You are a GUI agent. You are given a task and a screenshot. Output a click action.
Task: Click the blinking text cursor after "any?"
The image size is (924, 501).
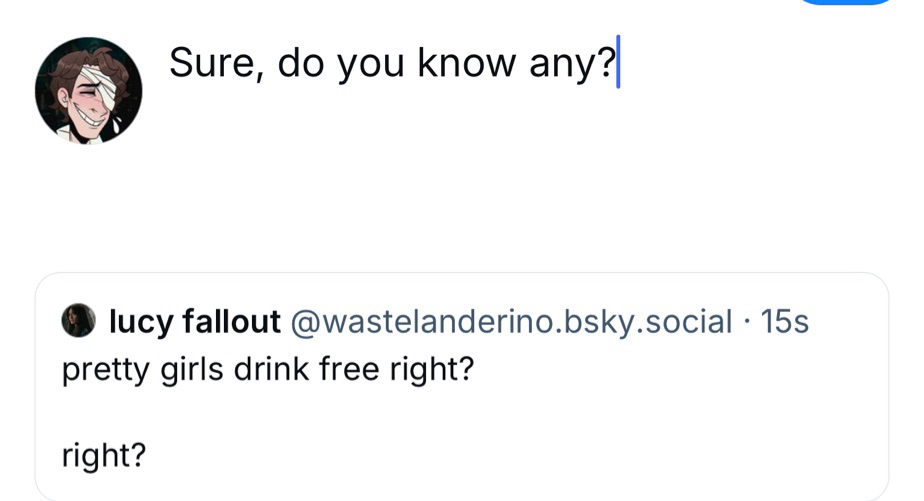[618, 62]
